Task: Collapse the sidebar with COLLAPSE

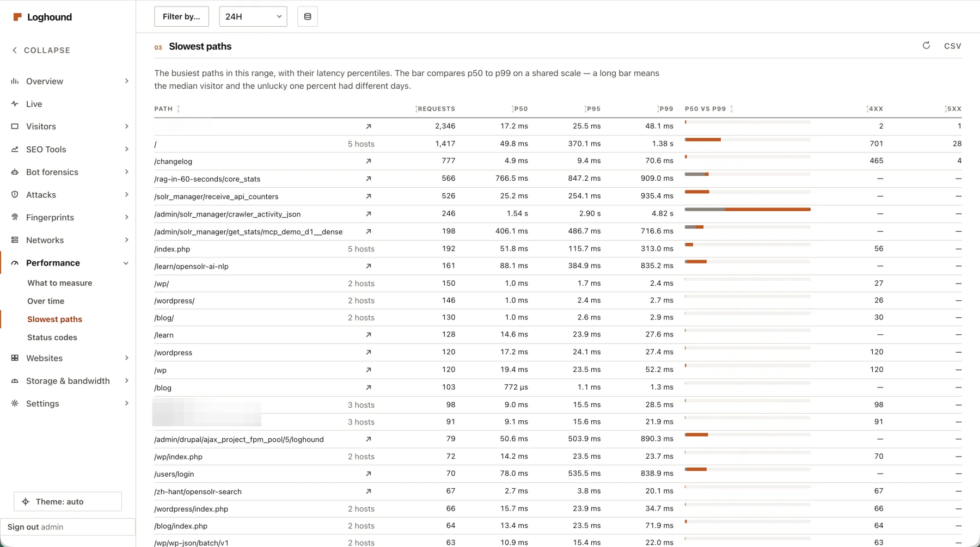Action: point(41,50)
